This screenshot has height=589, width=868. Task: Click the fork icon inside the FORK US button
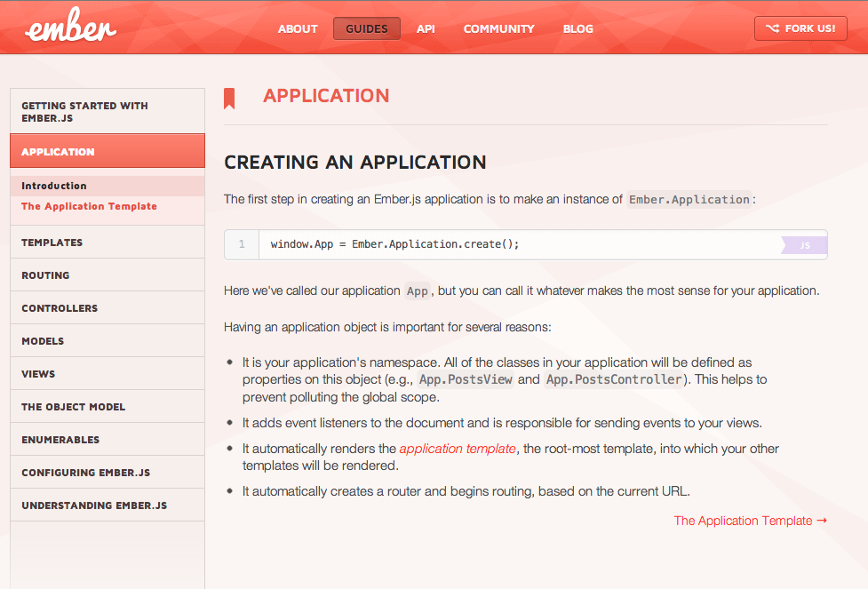click(x=772, y=28)
